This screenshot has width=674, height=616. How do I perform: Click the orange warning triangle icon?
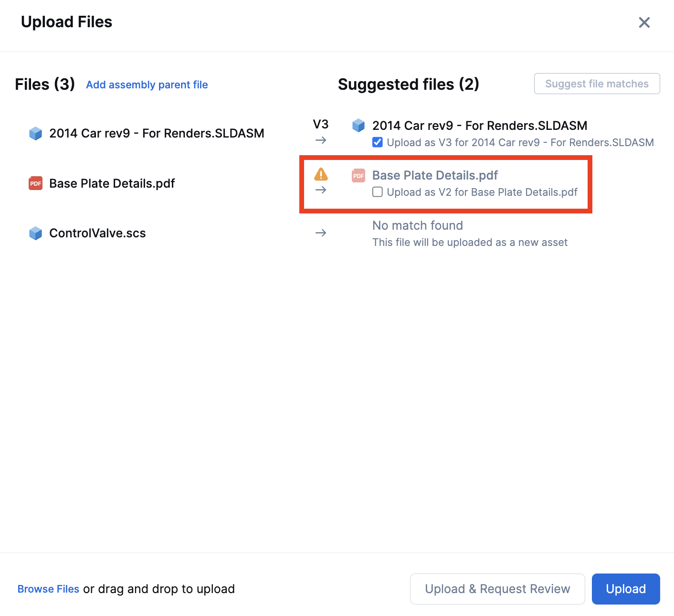(x=321, y=174)
